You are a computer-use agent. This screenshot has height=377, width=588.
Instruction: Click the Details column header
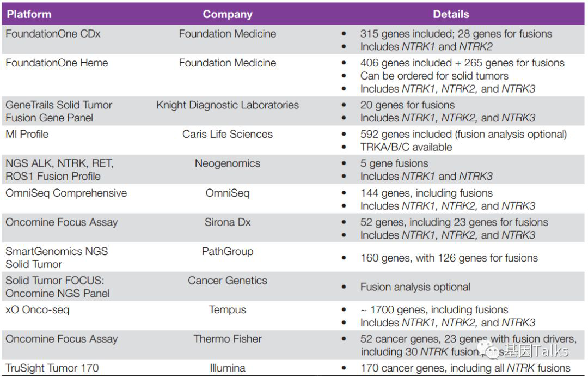click(x=451, y=14)
